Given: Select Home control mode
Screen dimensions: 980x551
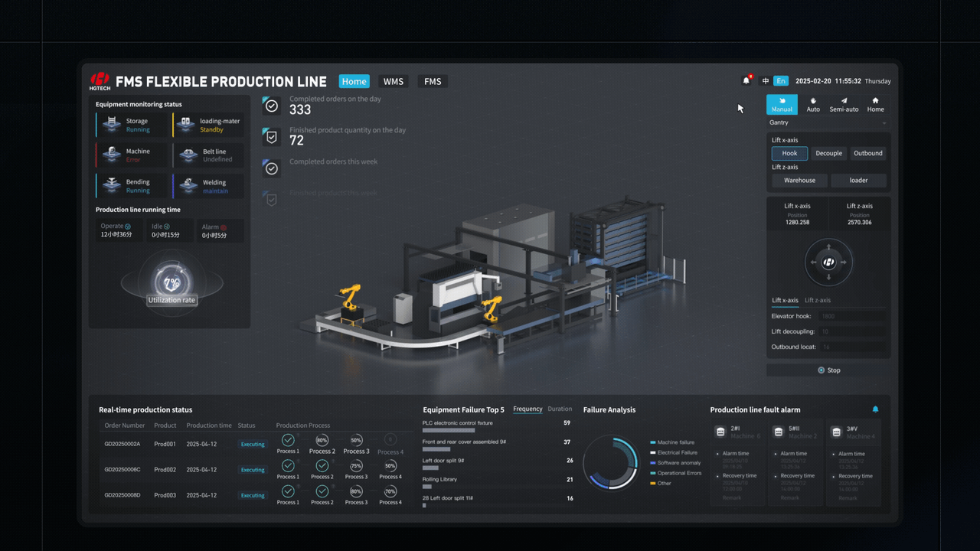Looking at the screenshot, I should coord(875,105).
